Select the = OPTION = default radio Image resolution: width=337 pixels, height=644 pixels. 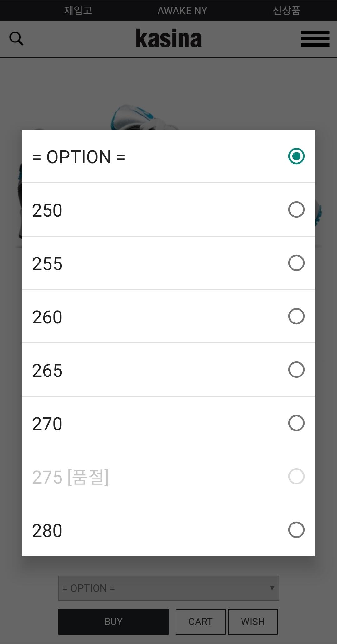tap(296, 156)
